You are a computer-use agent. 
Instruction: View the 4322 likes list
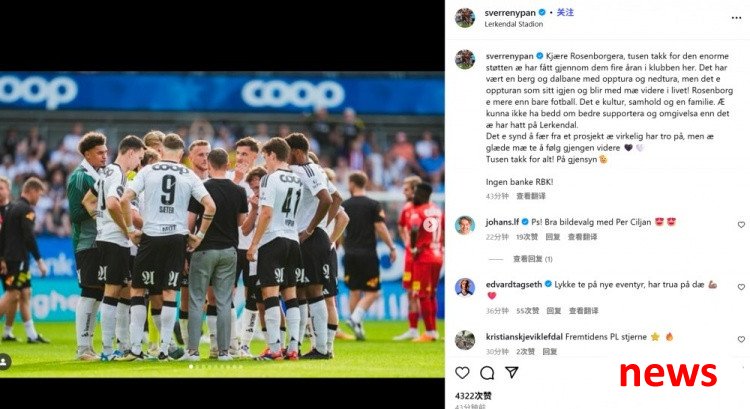[473, 396]
